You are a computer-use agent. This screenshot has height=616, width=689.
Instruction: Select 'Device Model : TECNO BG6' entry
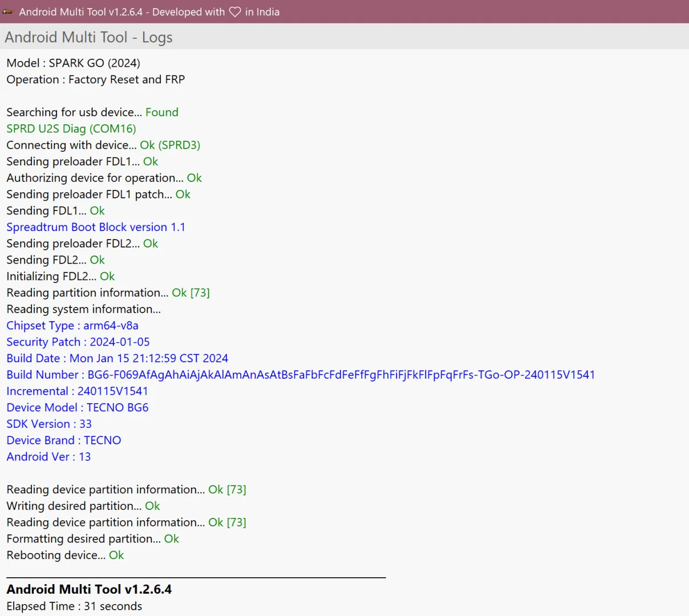tap(78, 408)
